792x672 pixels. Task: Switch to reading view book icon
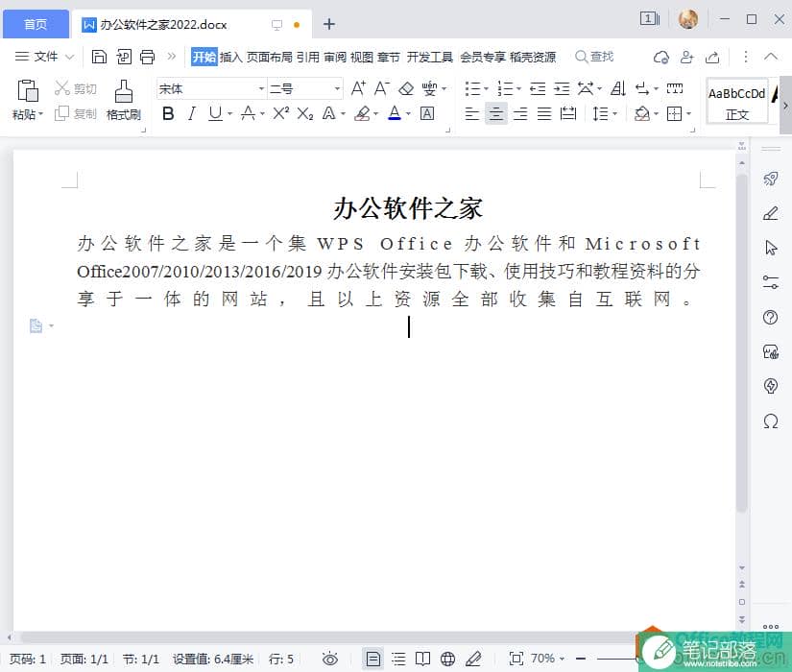click(422, 659)
